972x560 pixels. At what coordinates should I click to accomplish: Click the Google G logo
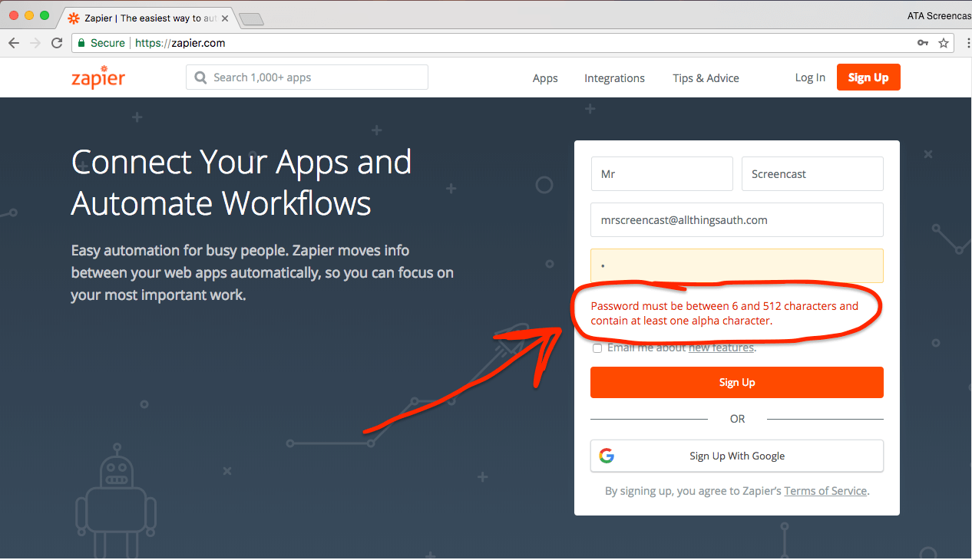(x=607, y=456)
